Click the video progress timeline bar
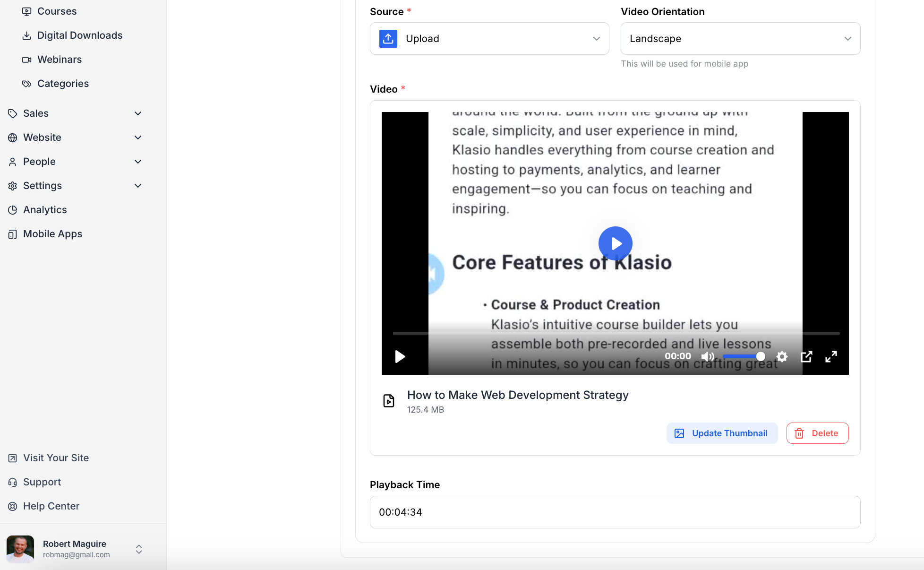This screenshot has height=570, width=924. click(x=616, y=333)
